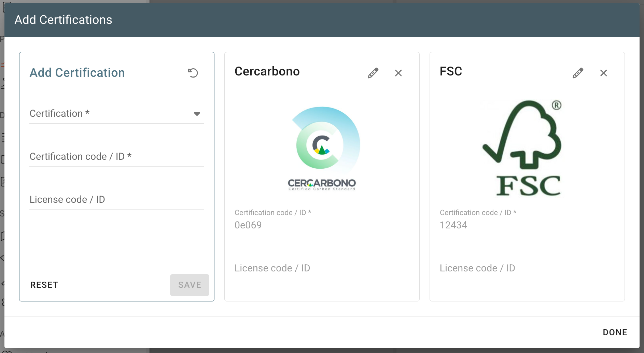Image resolution: width=644 pixels, height=353 pixels.
Task: Select the Cercarbono code value 0e069
Action: 248,225
